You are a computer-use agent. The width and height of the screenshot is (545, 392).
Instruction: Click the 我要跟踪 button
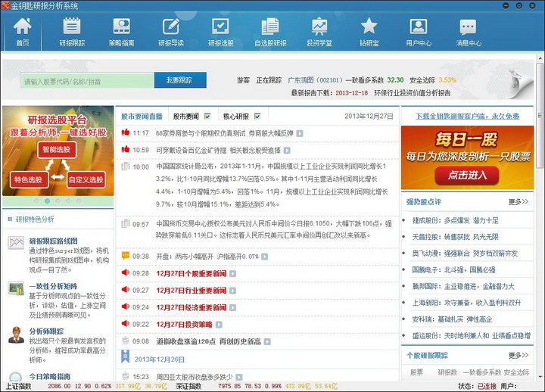tap(180, 80)
